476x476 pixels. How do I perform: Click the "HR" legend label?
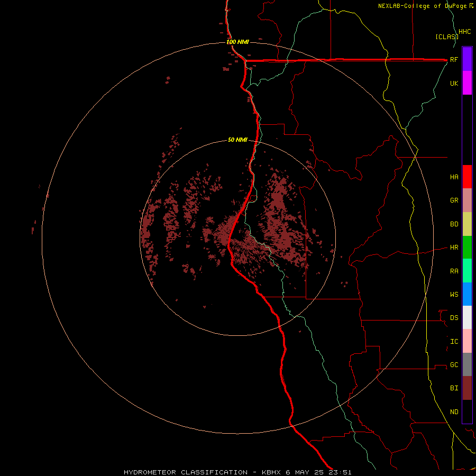click(454, 248)
